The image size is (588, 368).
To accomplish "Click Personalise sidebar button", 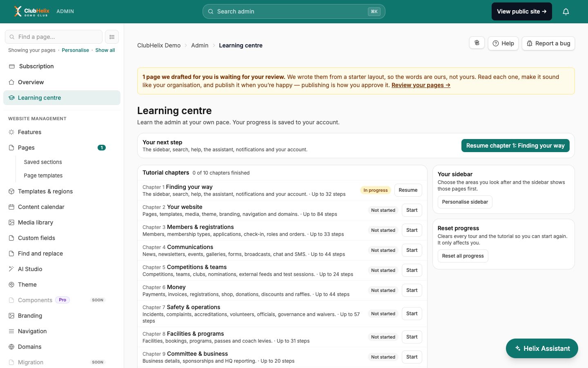I will [x=465, y=202].
